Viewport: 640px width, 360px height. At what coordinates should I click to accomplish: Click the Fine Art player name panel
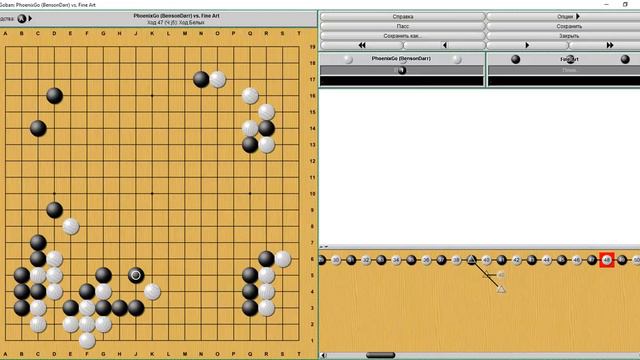click(x=569, y=59)
